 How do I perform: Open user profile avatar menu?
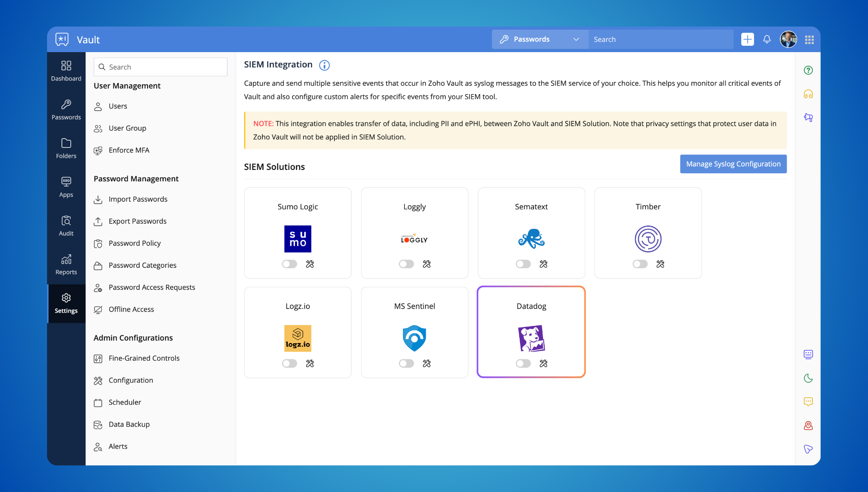click(x=788, y=39)
